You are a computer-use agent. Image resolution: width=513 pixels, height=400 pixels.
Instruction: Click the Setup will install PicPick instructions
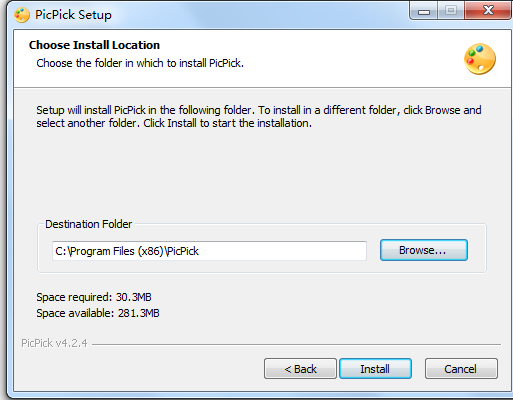259,117
